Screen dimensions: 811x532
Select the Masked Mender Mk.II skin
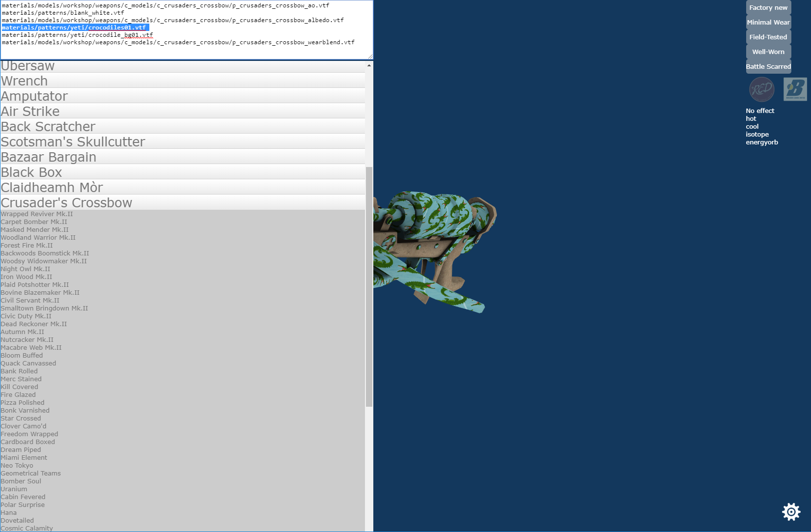pos(35,230)
